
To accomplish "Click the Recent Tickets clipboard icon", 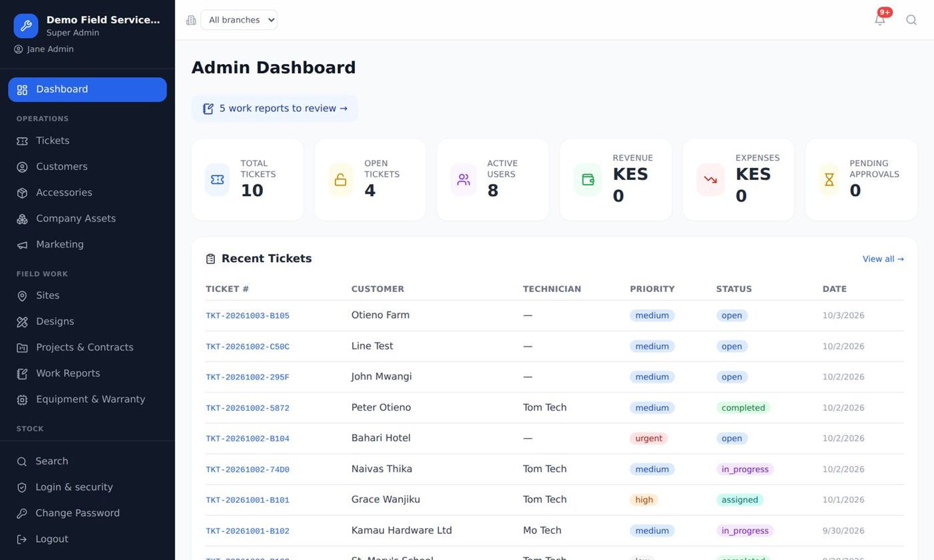I will coord(211,259).
